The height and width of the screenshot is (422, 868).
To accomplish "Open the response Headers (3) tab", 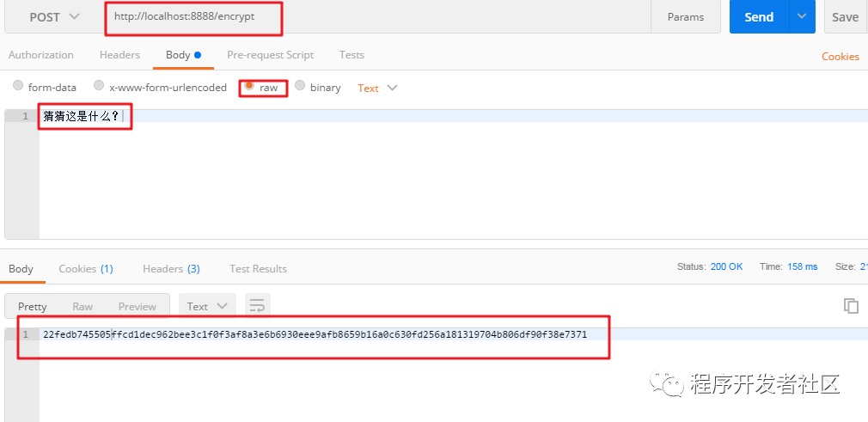I will click(x=171, y=269).
